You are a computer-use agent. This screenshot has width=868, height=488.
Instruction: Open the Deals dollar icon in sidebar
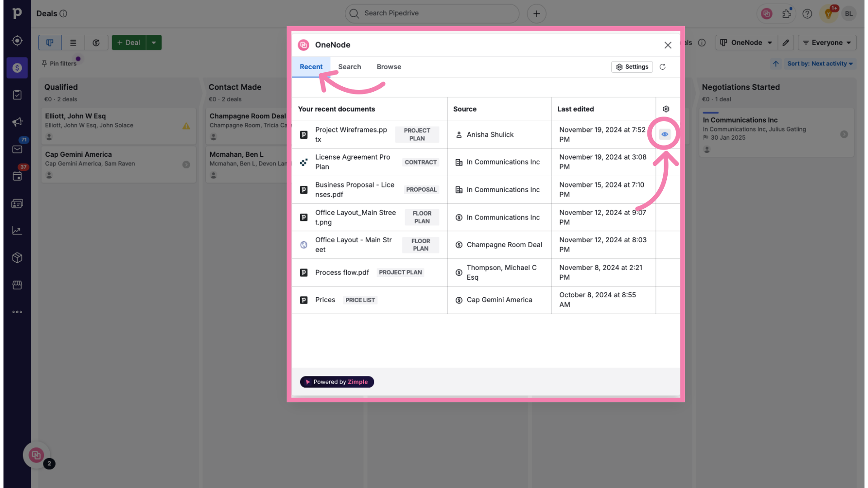[17, 68]
